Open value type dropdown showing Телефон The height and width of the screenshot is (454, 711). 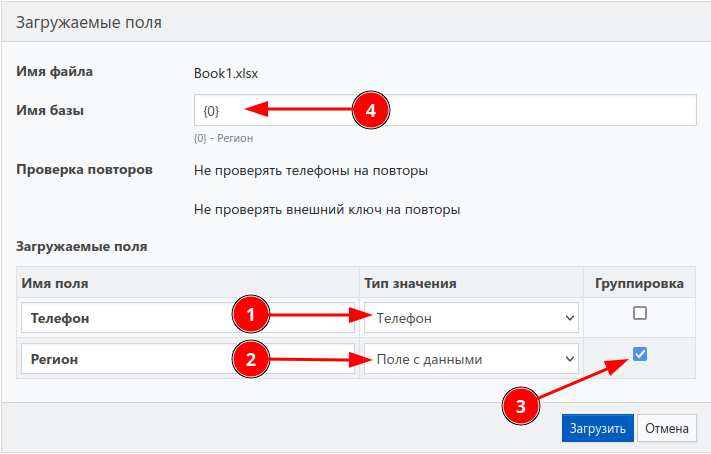pyautogui.click(x=471, y=318)
